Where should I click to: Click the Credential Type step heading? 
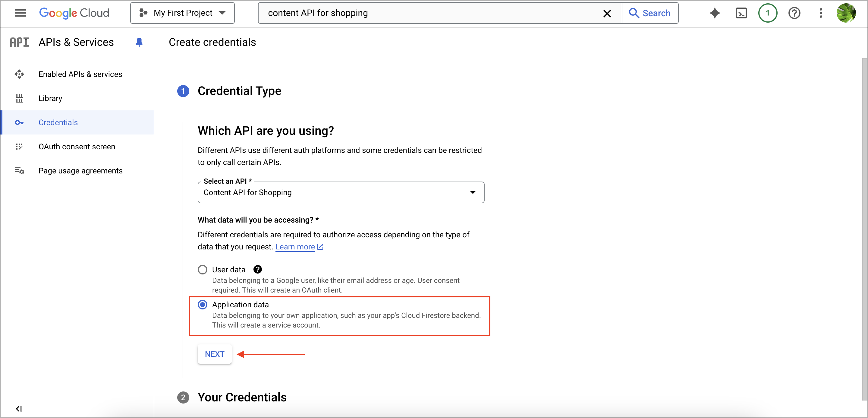point(239,91)
